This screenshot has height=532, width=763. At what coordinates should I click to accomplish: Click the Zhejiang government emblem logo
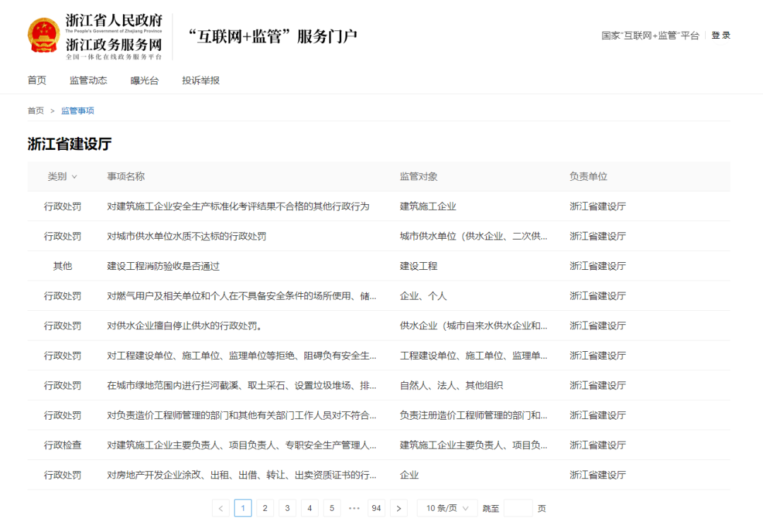(x=44, y=35)
